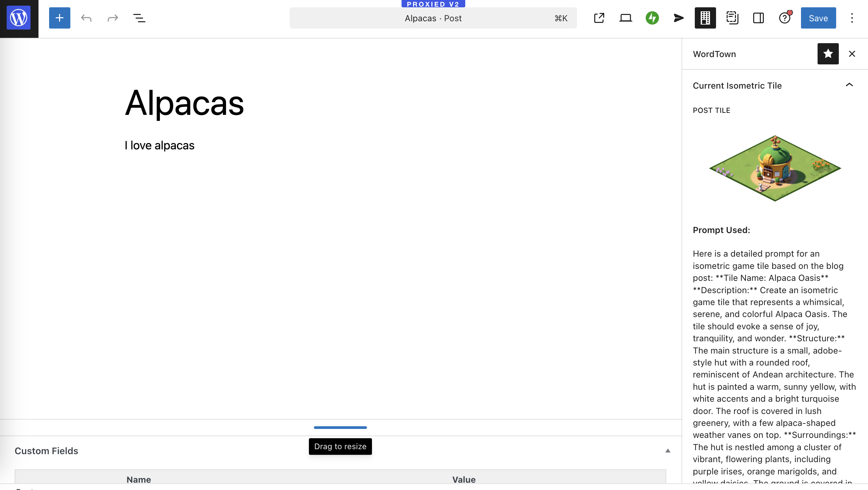Click the paper plane send icon
Viewport: 868px width, 490px height.
[x=679, y=18]
